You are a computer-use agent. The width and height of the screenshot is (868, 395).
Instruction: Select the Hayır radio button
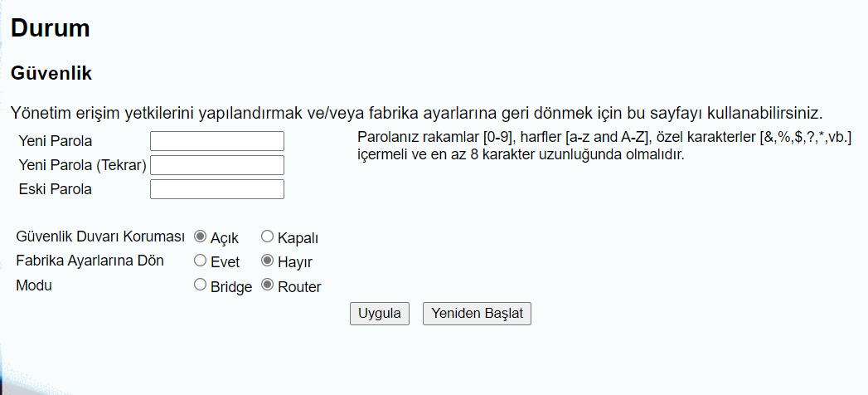[267, 261]
